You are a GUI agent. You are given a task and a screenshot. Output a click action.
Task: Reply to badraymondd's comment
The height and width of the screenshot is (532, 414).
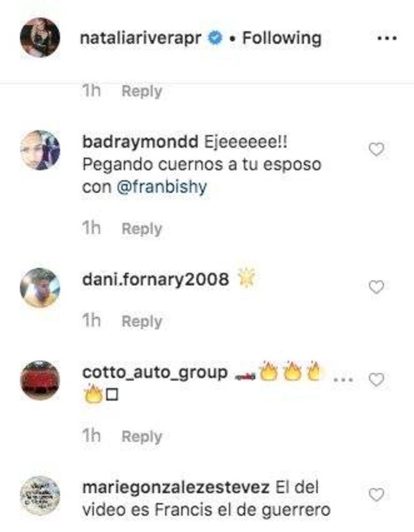pos(142,228)
